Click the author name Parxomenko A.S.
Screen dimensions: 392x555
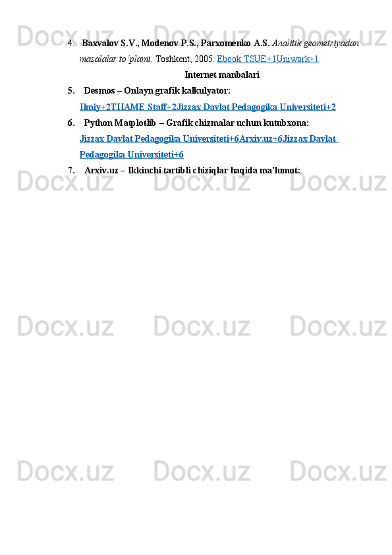(x=235, y=44)
